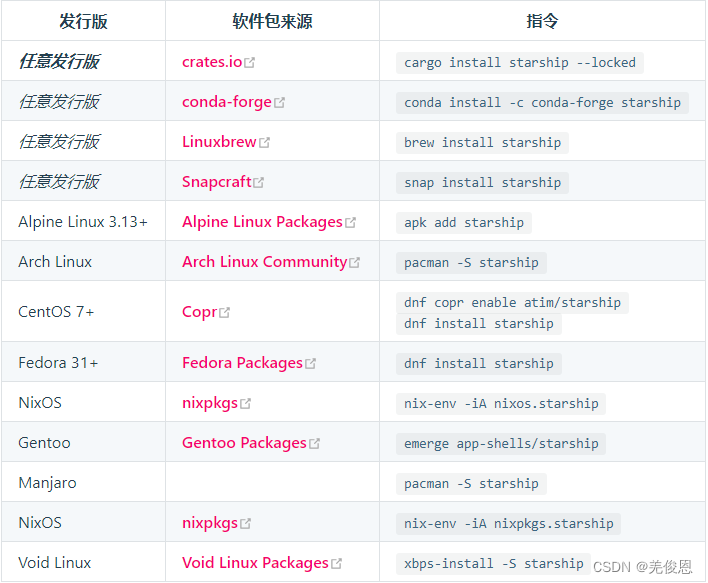Image resolution: width=708 pixels, height=583 pixels.
Task: Click 'pacman -S starship' in Arch Linux row
Action: [471, 263]
